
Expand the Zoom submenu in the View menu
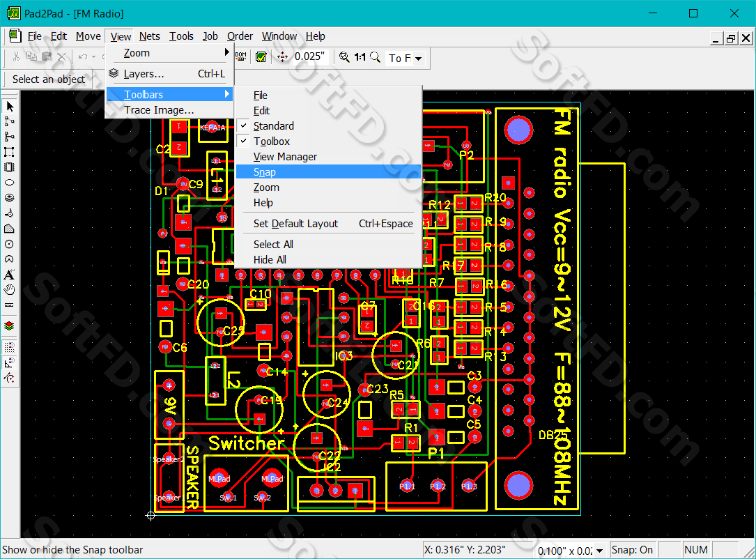(x=169, y=53)
